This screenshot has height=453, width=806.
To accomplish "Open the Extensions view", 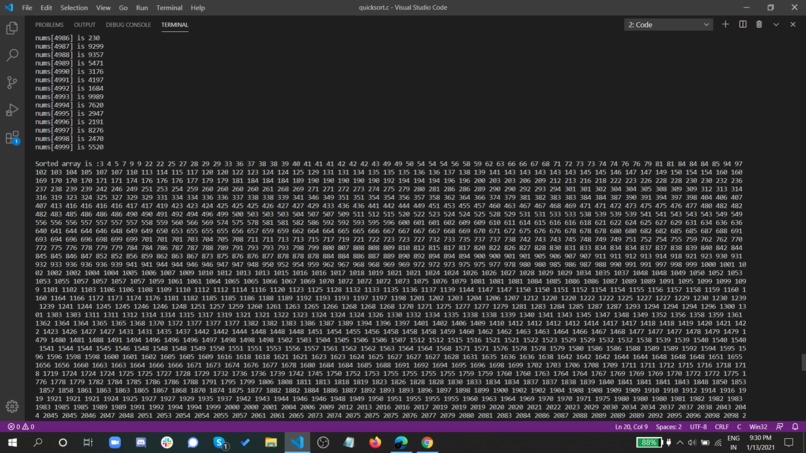I will coord(12,137).
